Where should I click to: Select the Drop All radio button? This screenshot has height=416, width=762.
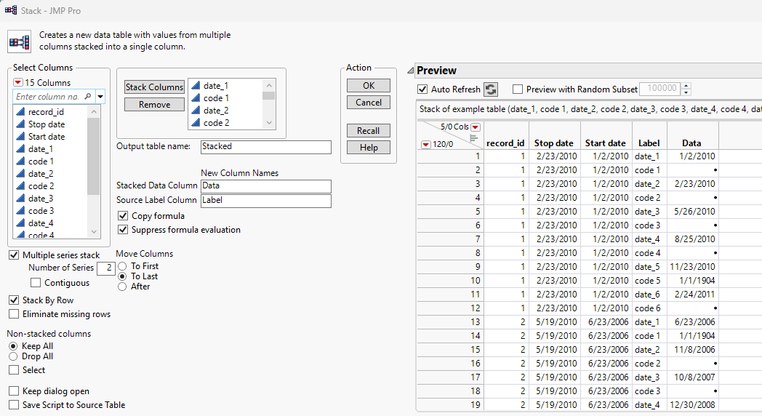tap(13, 356)
